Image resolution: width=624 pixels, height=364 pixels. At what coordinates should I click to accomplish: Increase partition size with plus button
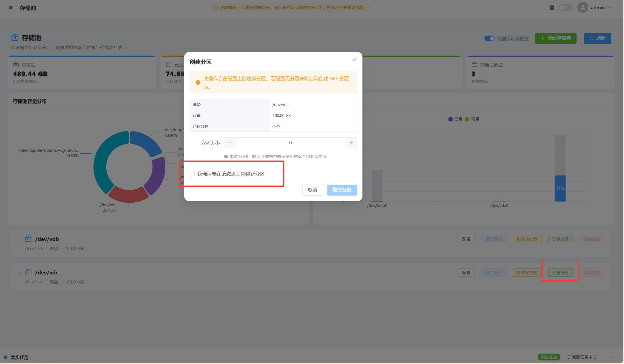tap(351, 143)
